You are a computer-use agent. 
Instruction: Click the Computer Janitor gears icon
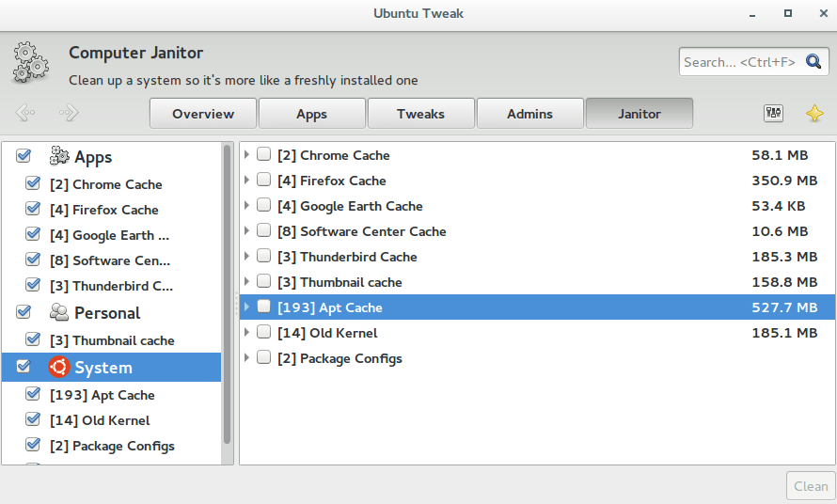pos(31,64)
